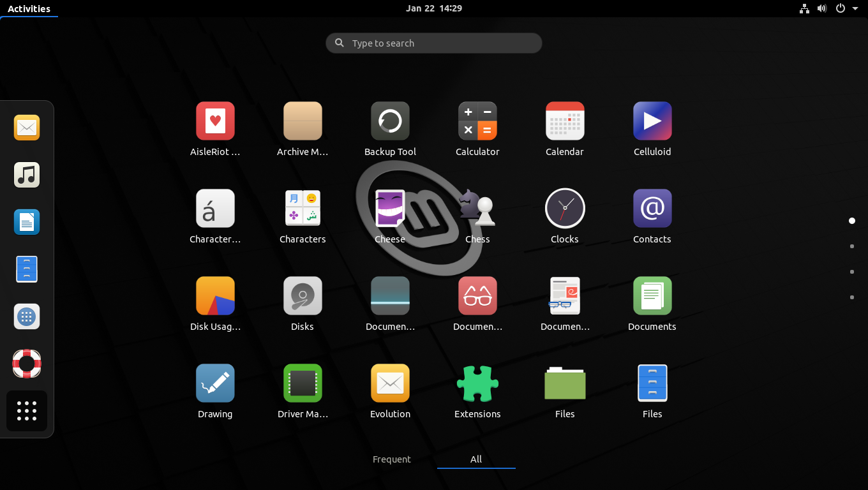Image resolution: width=868 pixels, height=490 pixels.
Task: Open the help lifebuoy icon in the dock
Action: coord(26,364)
